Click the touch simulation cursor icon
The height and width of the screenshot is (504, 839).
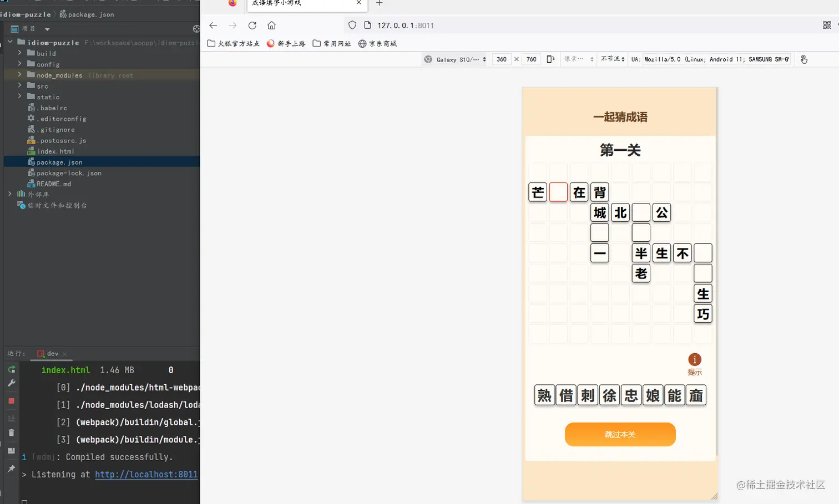click(803, 59)
